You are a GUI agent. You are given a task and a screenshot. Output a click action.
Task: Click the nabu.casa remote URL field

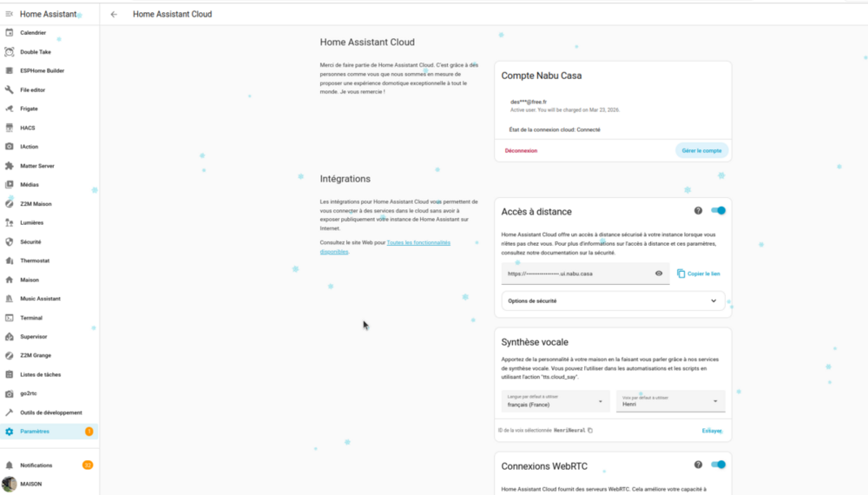[x=577, y=274]
